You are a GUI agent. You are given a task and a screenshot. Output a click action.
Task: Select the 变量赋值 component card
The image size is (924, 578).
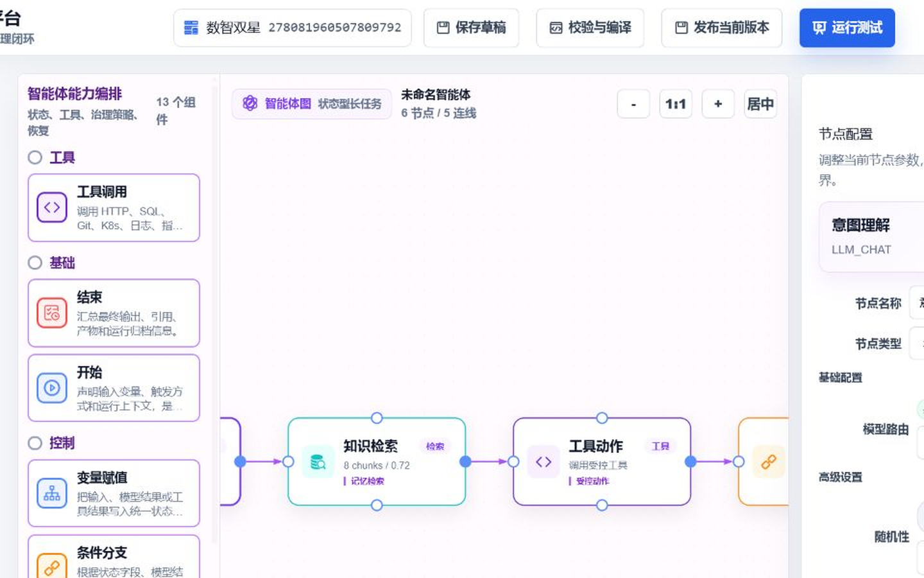[114, 493]
